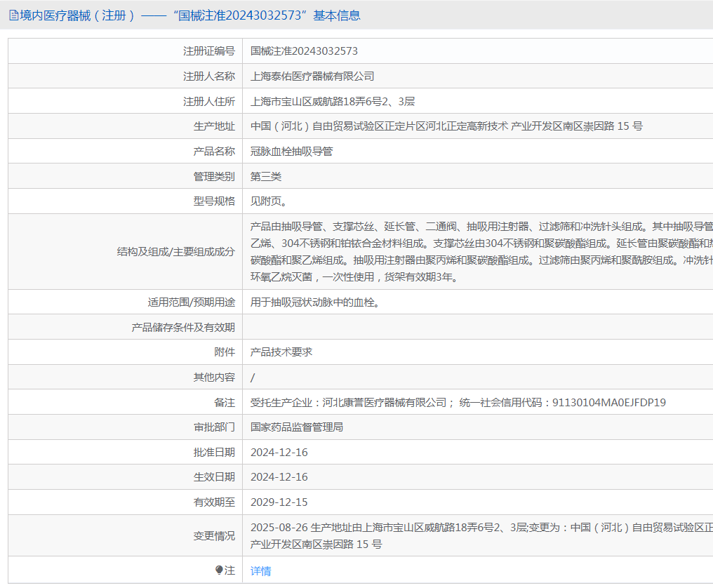Click the 注册证编号 row label

(209, 51)
